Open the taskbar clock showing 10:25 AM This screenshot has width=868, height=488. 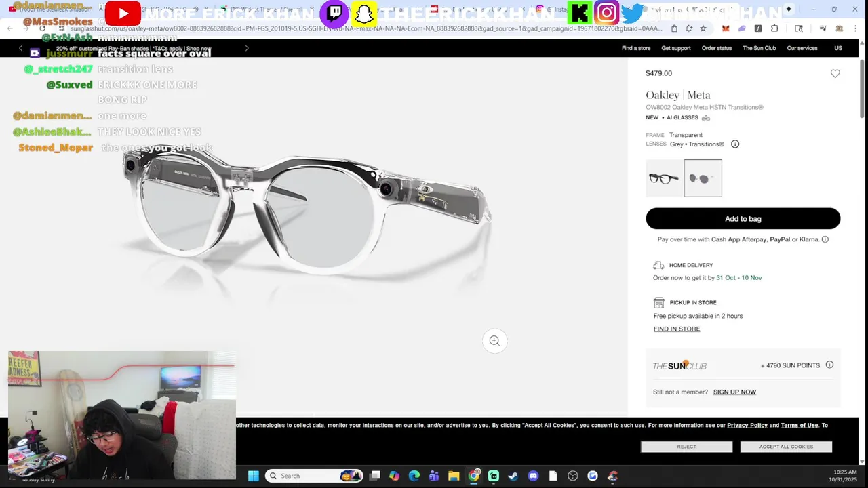[x=844, y=476]
